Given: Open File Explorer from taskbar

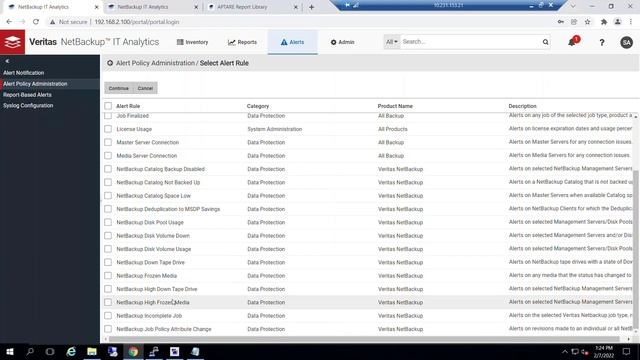Looking at the screenshot, I should [x=92, y=351].
